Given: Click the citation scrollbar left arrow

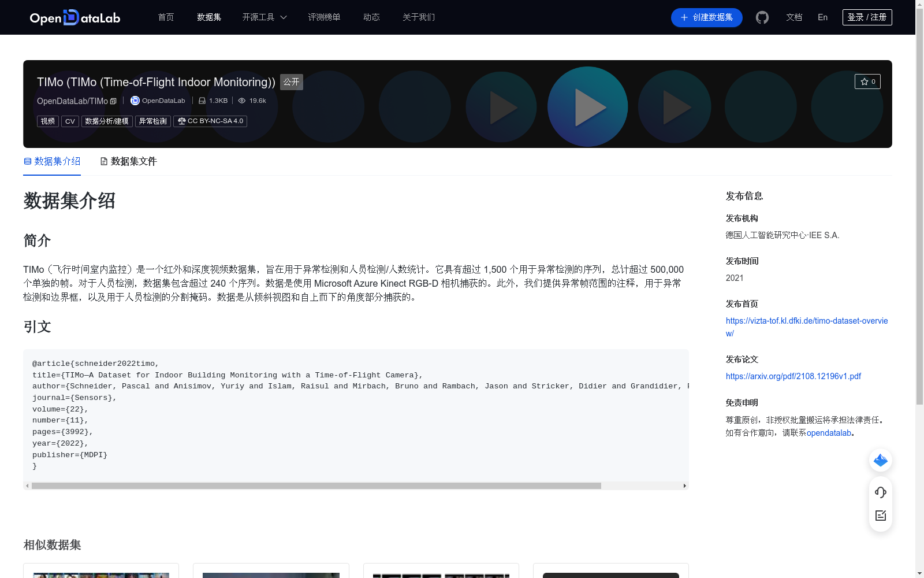Looking at the screenshot, I should point(27,486).
